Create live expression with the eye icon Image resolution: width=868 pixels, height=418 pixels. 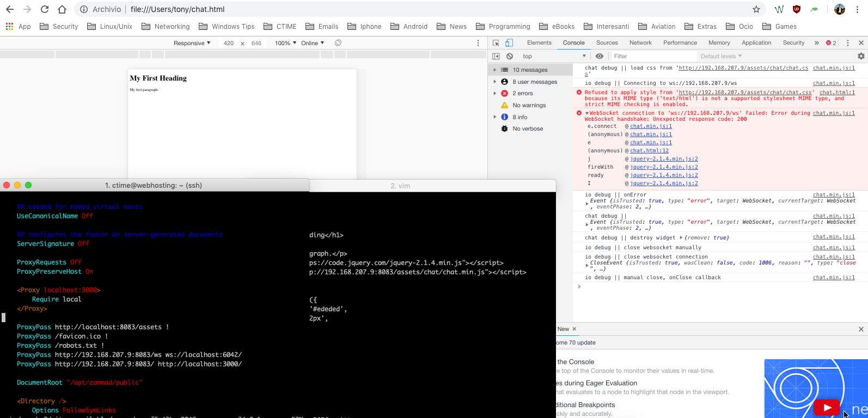click(600, 56)
